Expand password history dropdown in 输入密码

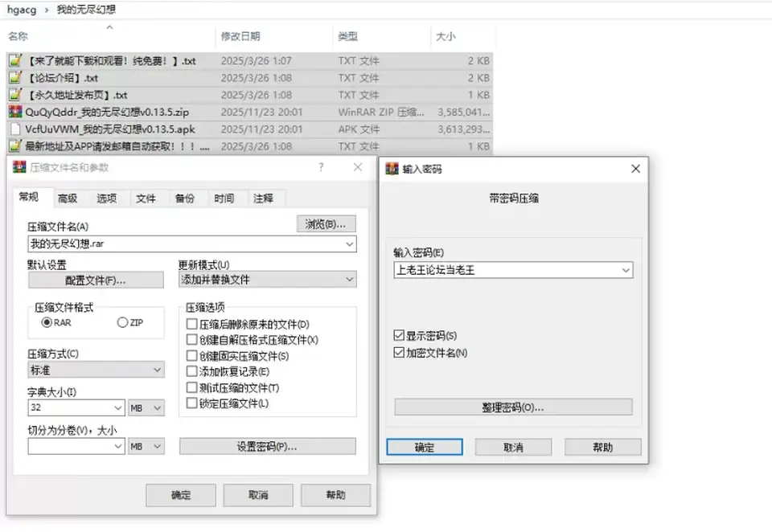pyautogui.click(x=626, y=270)
